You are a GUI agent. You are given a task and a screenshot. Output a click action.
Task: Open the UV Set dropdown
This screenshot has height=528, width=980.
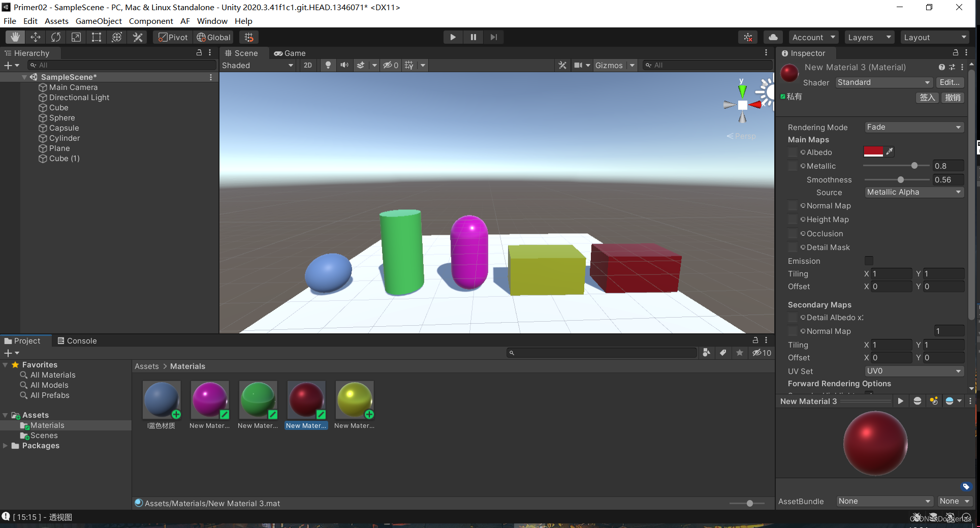(914, 371)
